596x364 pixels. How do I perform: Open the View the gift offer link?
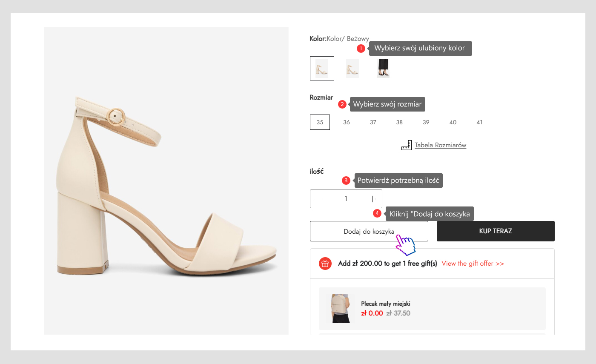[x=473, y=264]
